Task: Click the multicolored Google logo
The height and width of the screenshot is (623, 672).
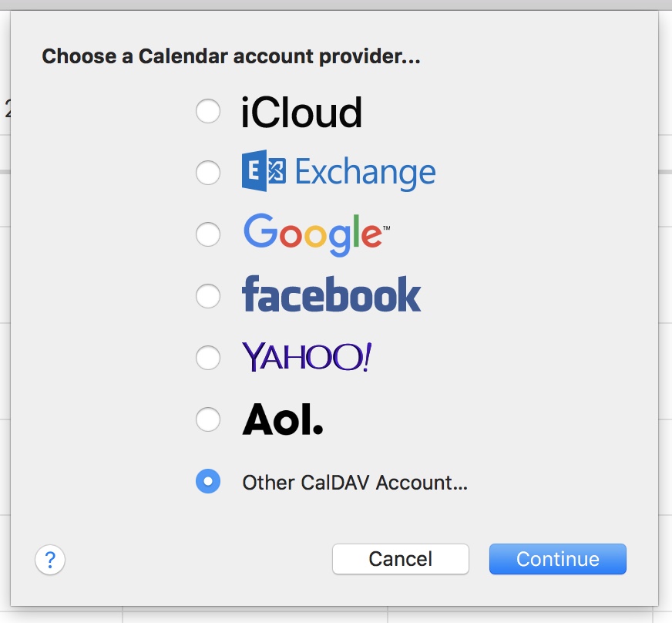Action: pos(314,234)
